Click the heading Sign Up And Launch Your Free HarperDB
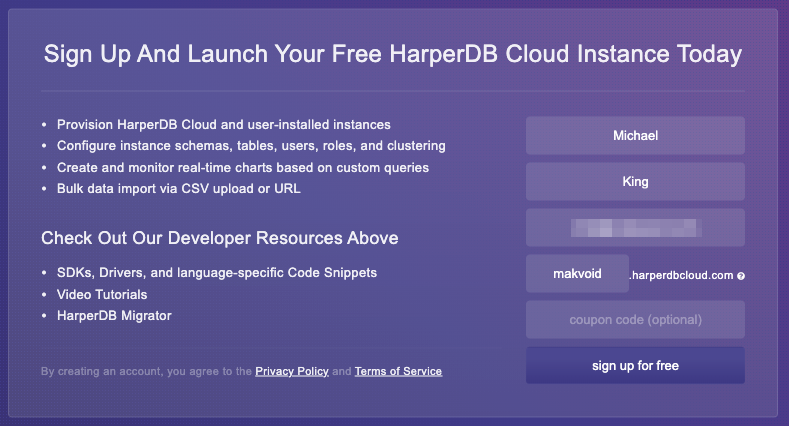789x426 pixels. [x=392, y=54]
